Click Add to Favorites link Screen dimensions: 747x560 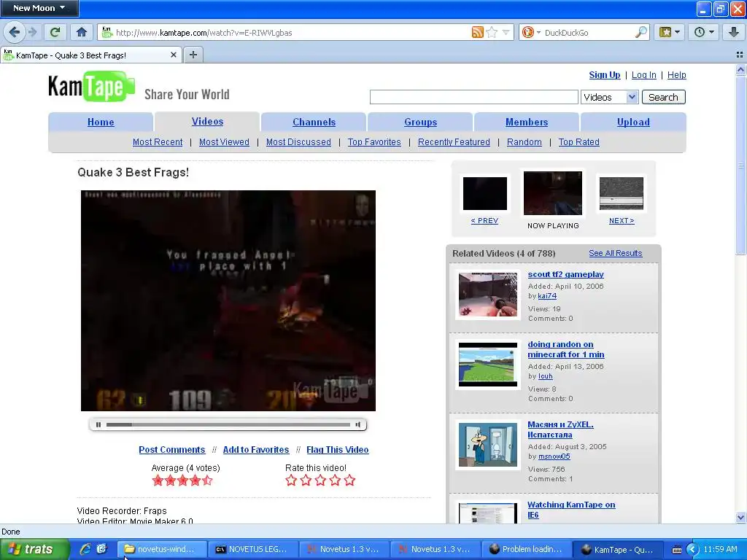pyautogui.click(x=256, y=449)
